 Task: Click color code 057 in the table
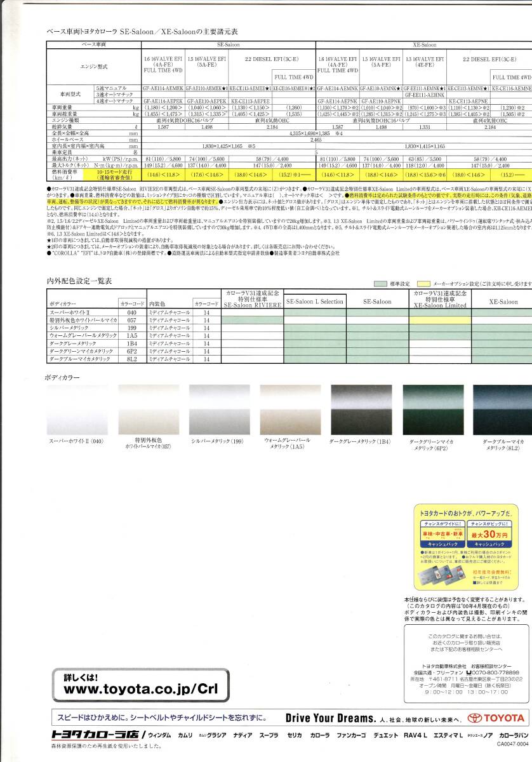click(x=132, y=321)
